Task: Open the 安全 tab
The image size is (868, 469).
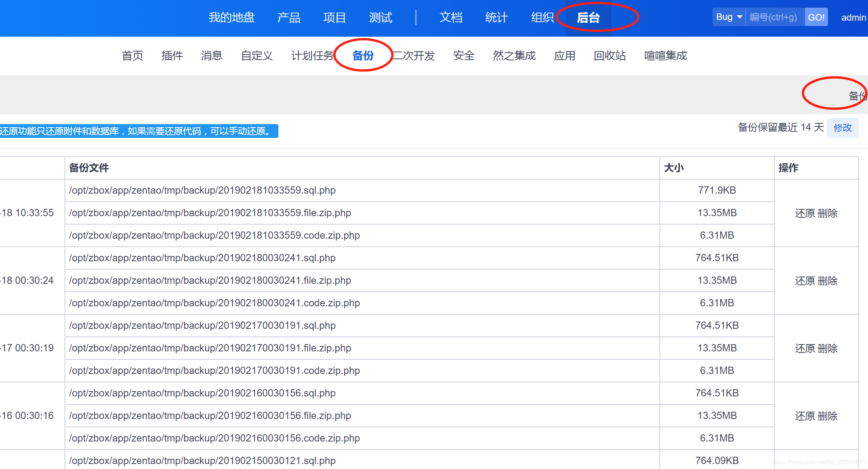Action: (464, 56)
